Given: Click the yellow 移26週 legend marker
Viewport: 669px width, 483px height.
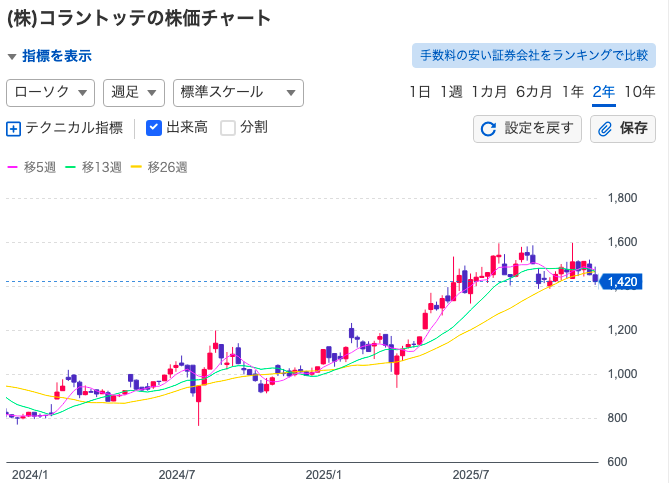Looking at the screenshot, I should click(137, 166).
